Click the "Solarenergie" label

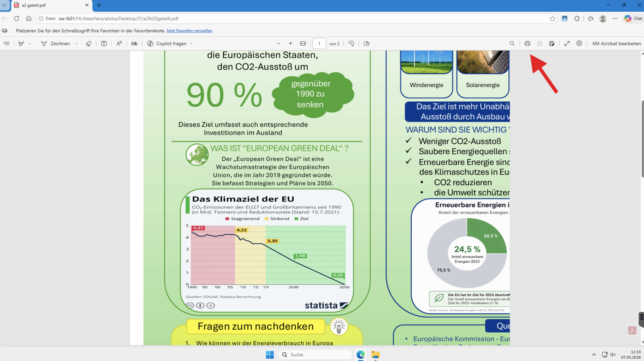483,85
